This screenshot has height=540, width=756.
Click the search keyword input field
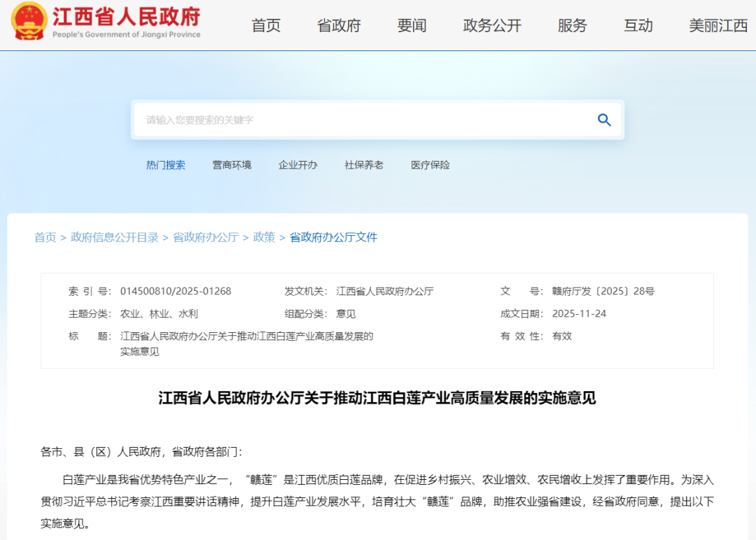click(364, 120)
